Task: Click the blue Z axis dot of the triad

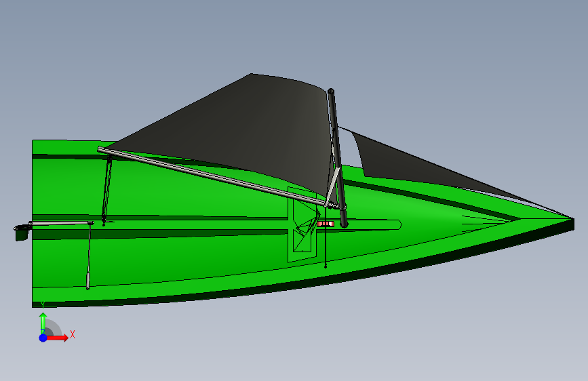Action: click(x=43, y=338)
